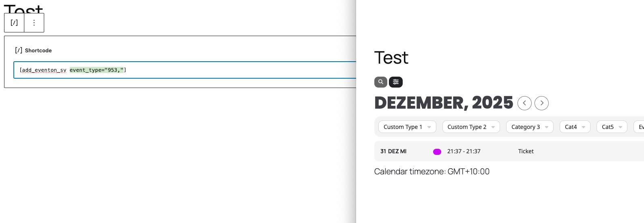Click the Shortcode block type icon in toolbar
Screen dimensions: 644x223
click(14, 23)
